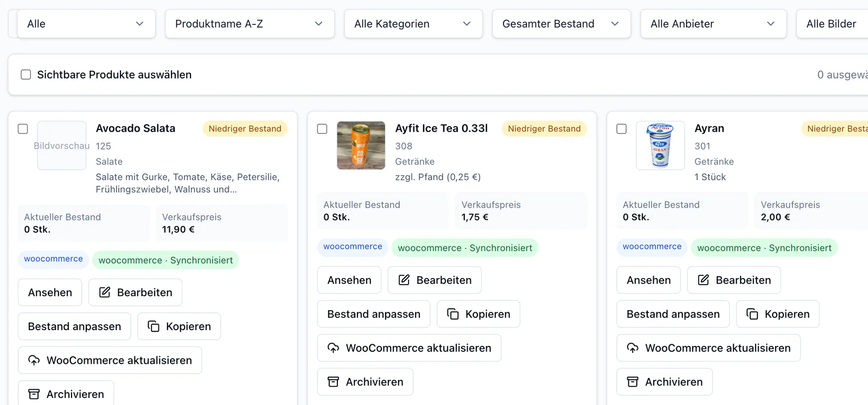Click the copy icon on Ayfit Ice Tea card
This screenshot has width=868, height=405.
(x=453, y=314)
